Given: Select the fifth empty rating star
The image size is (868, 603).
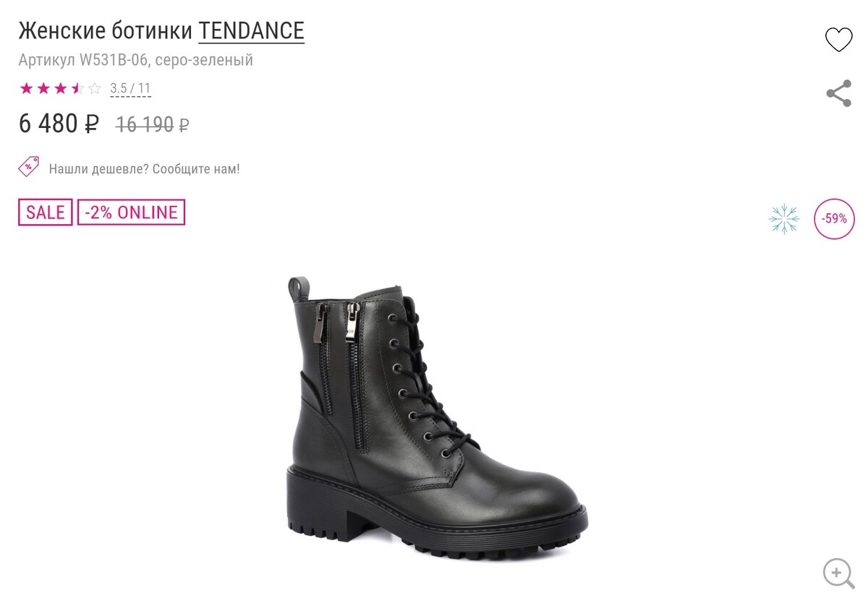Looking at the screenshot, I should click(95, 88).
